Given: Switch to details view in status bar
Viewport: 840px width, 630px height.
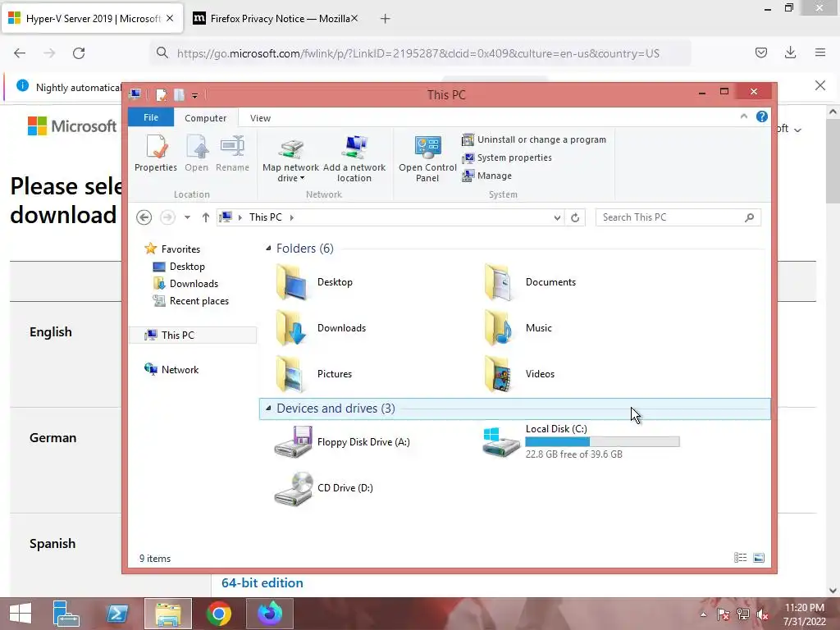Looking at the screenshot, I should (x=741, y=558).
